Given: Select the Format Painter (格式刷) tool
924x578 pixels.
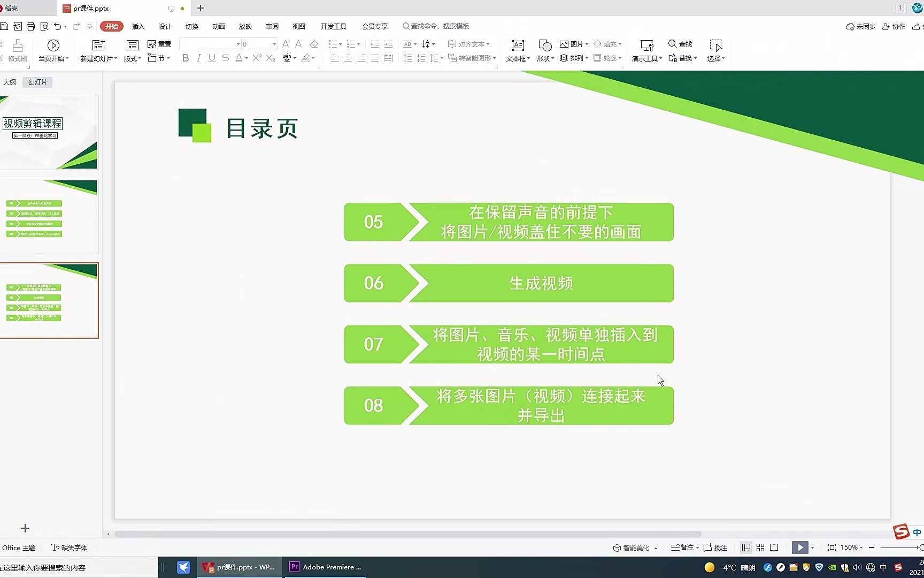Looking at the screenshot, I should click(x=18, y=51).
